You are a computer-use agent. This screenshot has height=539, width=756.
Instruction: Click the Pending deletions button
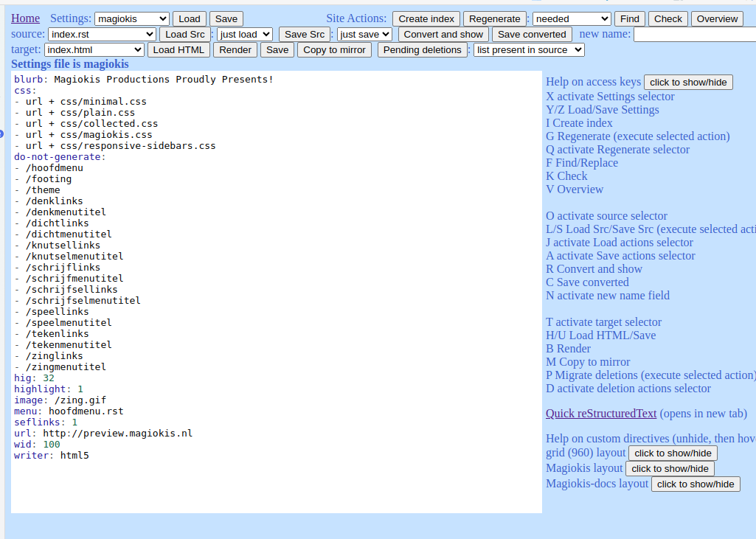point(423,49)
